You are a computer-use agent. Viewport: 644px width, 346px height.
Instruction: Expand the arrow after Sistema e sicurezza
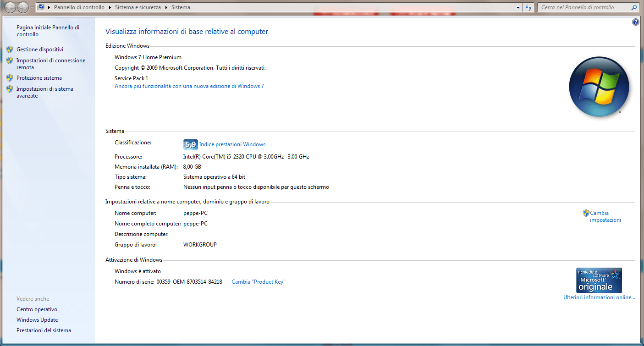tap(166, 7)
